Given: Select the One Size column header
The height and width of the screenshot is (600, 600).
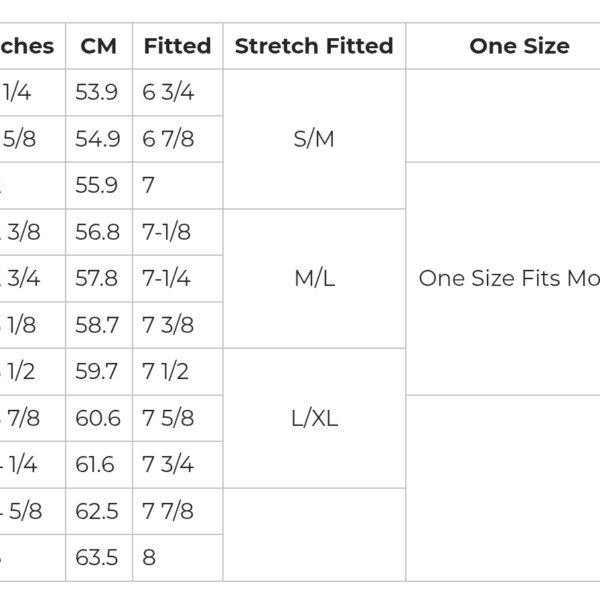Looking at the screenshot, I should pos(519,46).
